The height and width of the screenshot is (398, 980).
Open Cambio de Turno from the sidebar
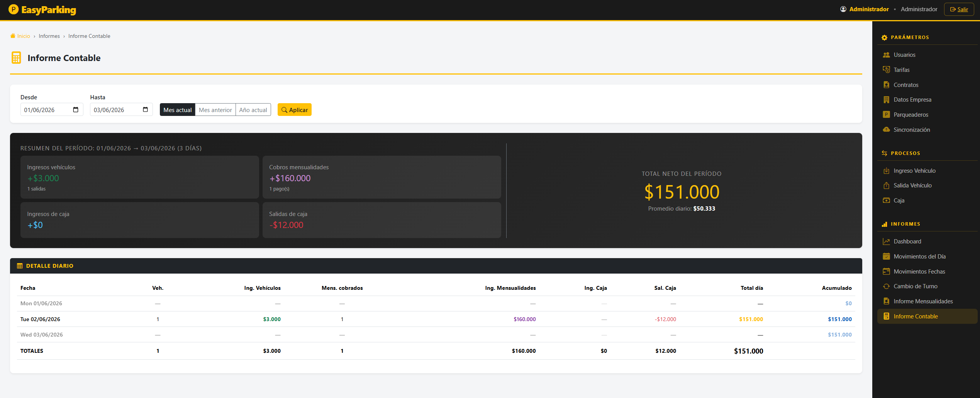[x=927, y=286]
